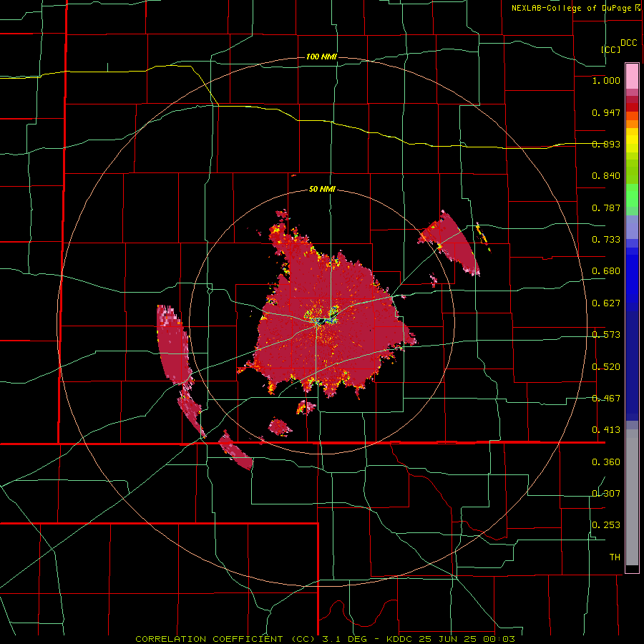Click the 100 NMI range ring label
Image resolution: width=644 pixels, height=644 pixels.
coord(321,57)
